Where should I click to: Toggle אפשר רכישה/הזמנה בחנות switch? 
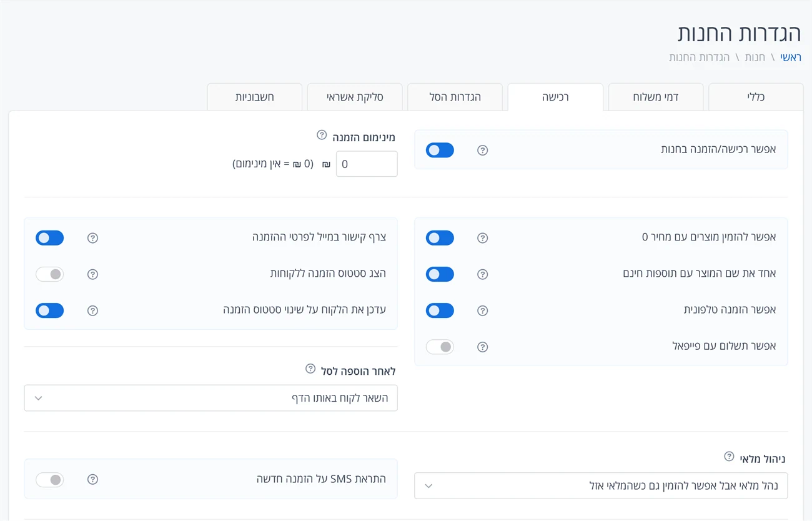pos(440,150)
